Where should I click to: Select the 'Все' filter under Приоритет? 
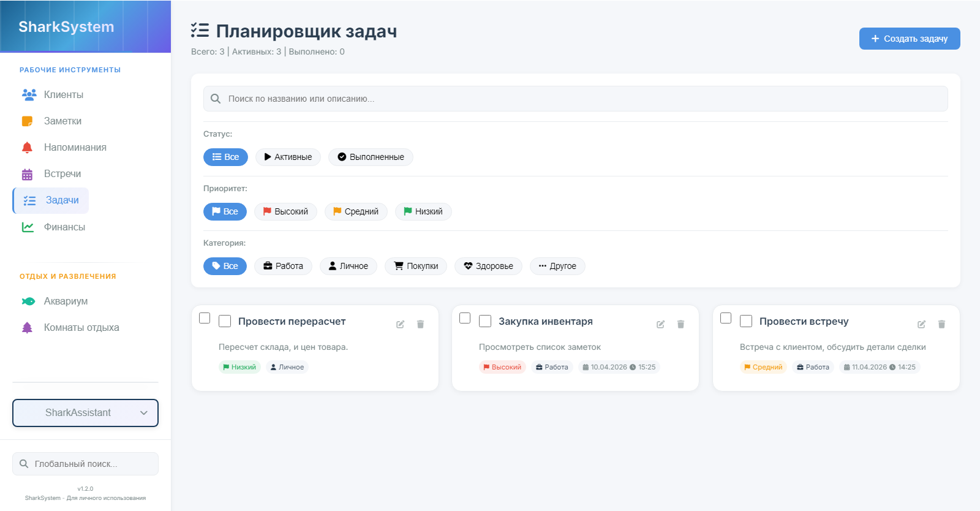(x=225, y=211)
